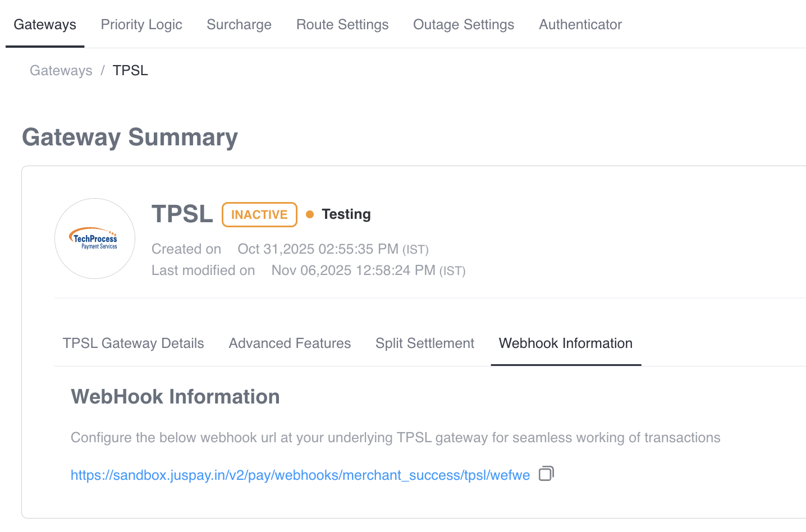
Task: Click the orange dot beside Testing
Action: point(310,214)
